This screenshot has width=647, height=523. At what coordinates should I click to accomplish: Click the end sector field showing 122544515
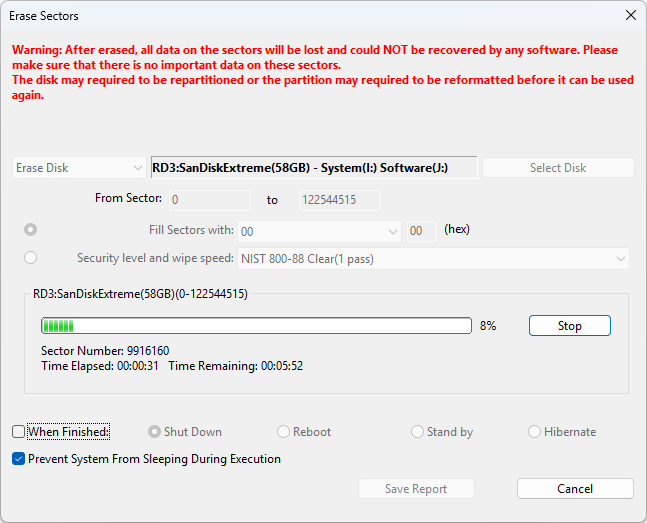(339, 200)
